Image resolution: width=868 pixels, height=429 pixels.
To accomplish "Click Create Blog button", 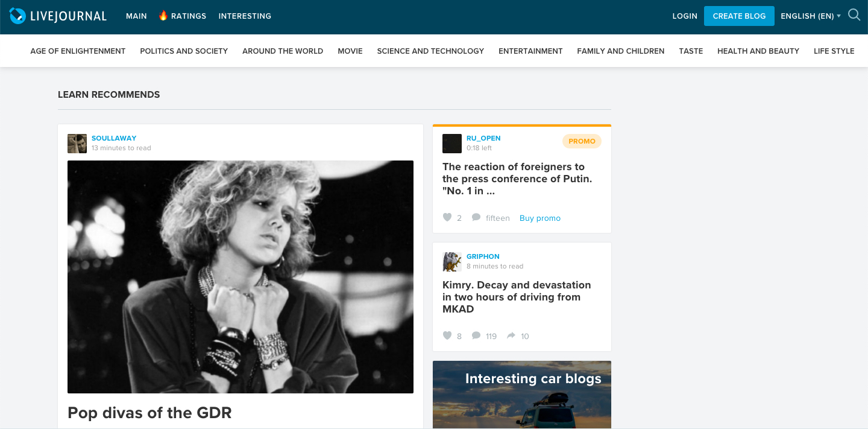I will (739, 16).
